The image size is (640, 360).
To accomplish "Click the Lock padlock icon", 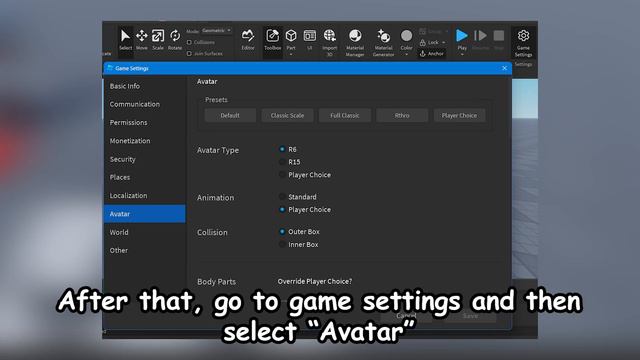I will [x=423, y=42].
